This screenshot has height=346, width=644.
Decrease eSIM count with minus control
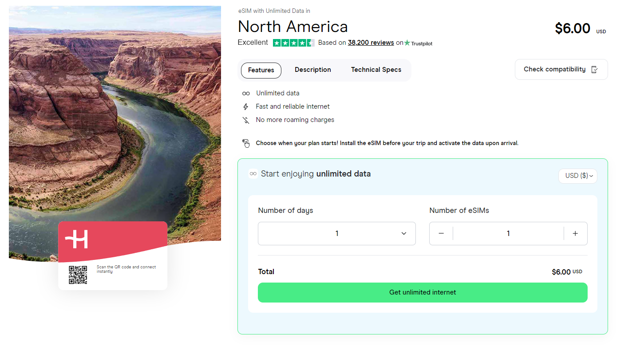pyautogui.click(x=441, y=233)
